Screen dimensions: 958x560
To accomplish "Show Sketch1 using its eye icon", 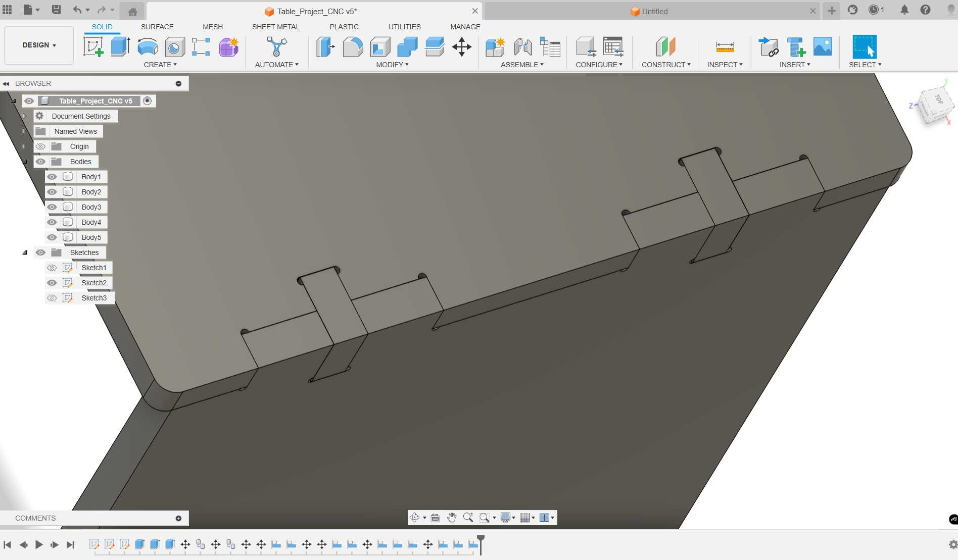I will coord(52,268).
